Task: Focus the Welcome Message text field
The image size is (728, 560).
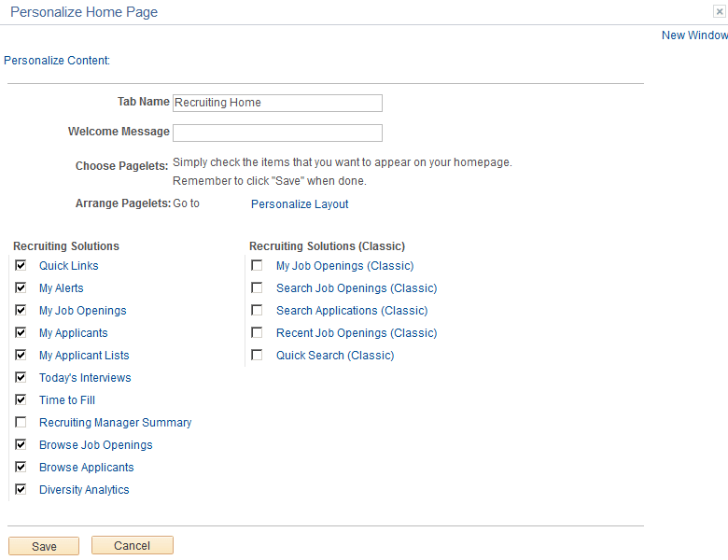Action: point(277,133)
